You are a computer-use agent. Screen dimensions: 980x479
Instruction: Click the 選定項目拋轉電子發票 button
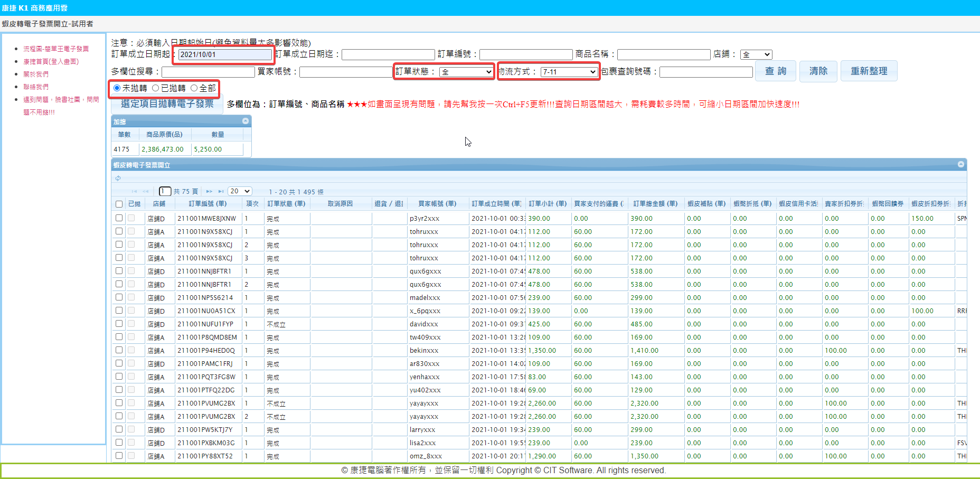[167, 104]
